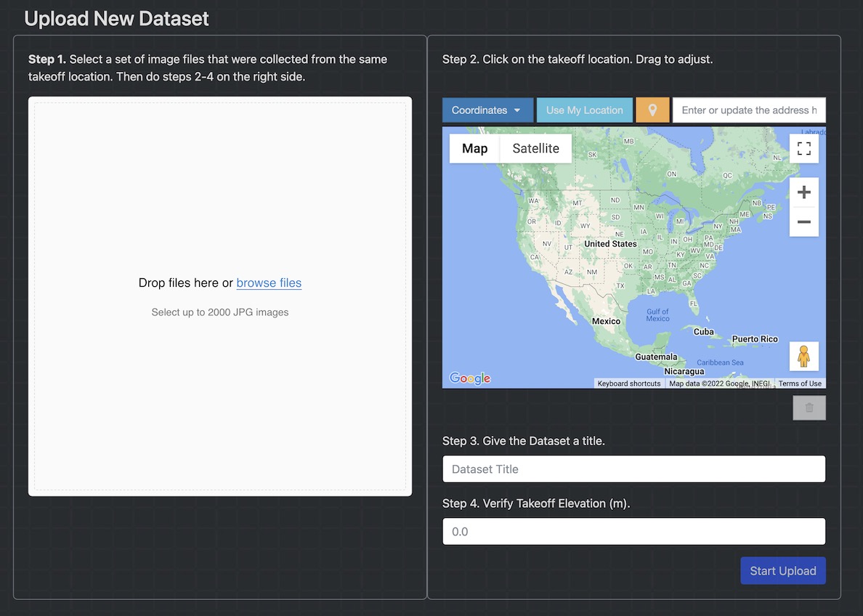This screenshot has width=863, height=616.
Task: Open Keyboard shortcuts on the map
Action: coord(629,384)
